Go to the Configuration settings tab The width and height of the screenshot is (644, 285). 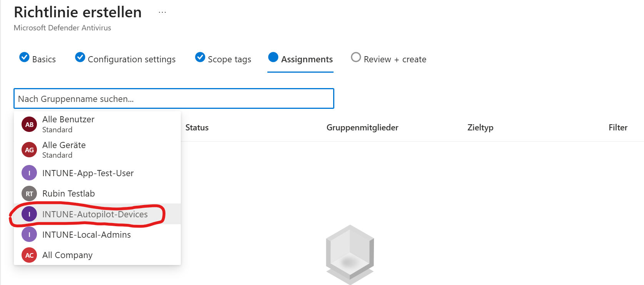tap(132, 59)
